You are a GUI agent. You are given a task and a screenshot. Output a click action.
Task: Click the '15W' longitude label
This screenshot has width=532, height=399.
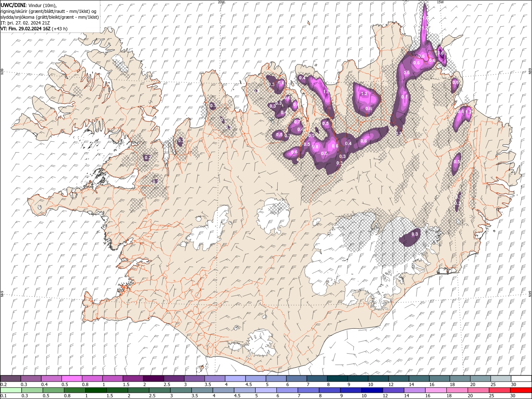440,2
